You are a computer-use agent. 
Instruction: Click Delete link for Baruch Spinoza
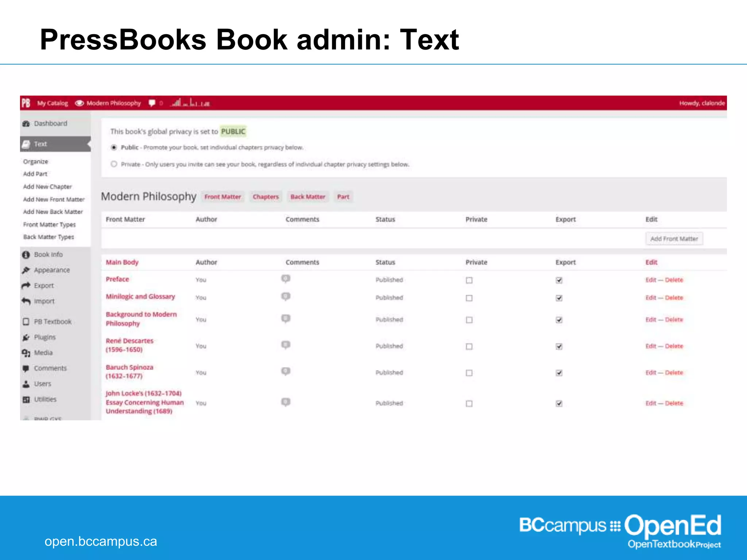674,373
